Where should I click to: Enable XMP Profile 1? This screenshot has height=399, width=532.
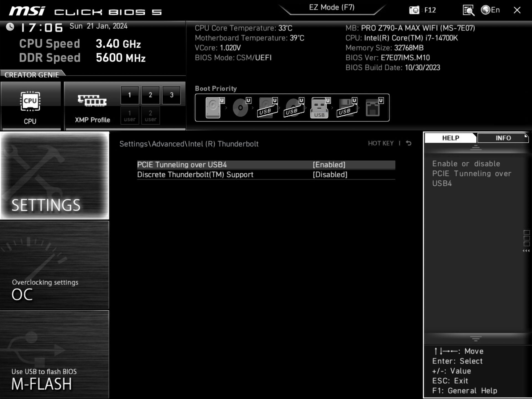tap(129, 95)
